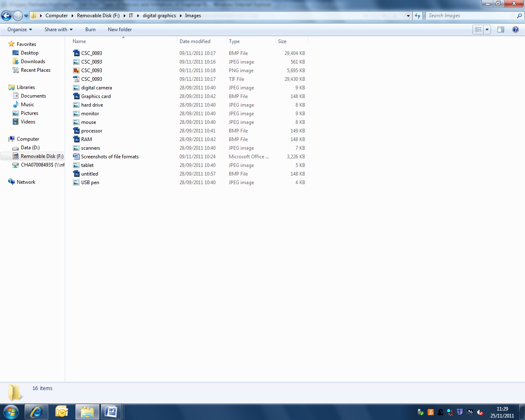The image size is (525, 420).
Task: Select the CSC_0093 JPEG image icon
Action: coord(76,62)
